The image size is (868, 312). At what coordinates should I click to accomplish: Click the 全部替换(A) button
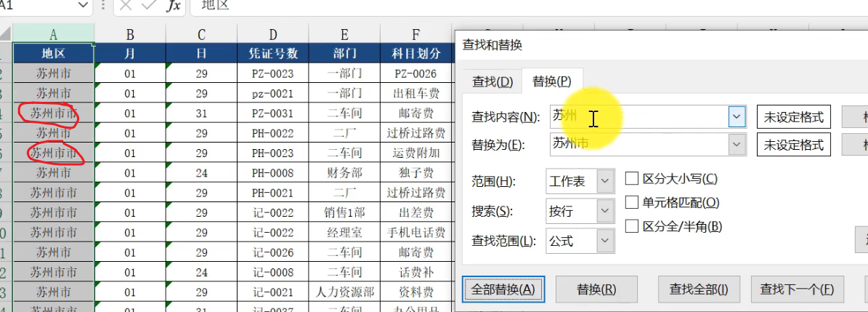(503, 289)
